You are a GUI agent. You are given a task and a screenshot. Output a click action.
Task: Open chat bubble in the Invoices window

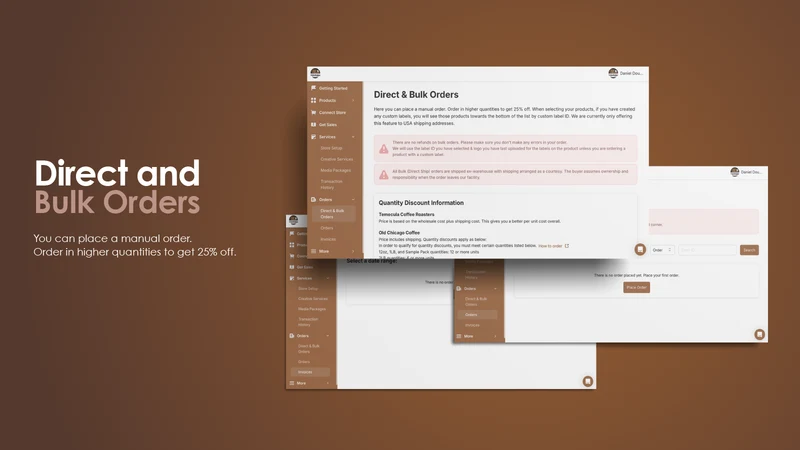[588, 381]
